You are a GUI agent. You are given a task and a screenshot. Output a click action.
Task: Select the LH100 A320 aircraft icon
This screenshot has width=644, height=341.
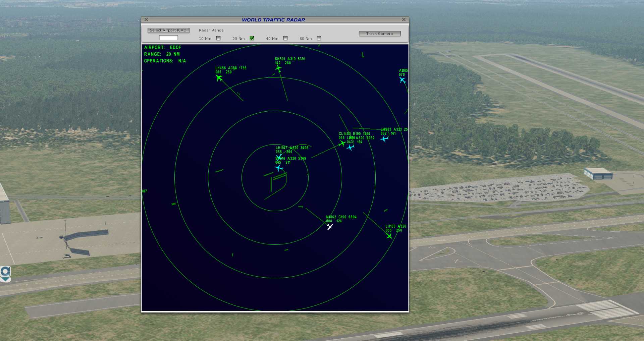(x=389, y=236)
